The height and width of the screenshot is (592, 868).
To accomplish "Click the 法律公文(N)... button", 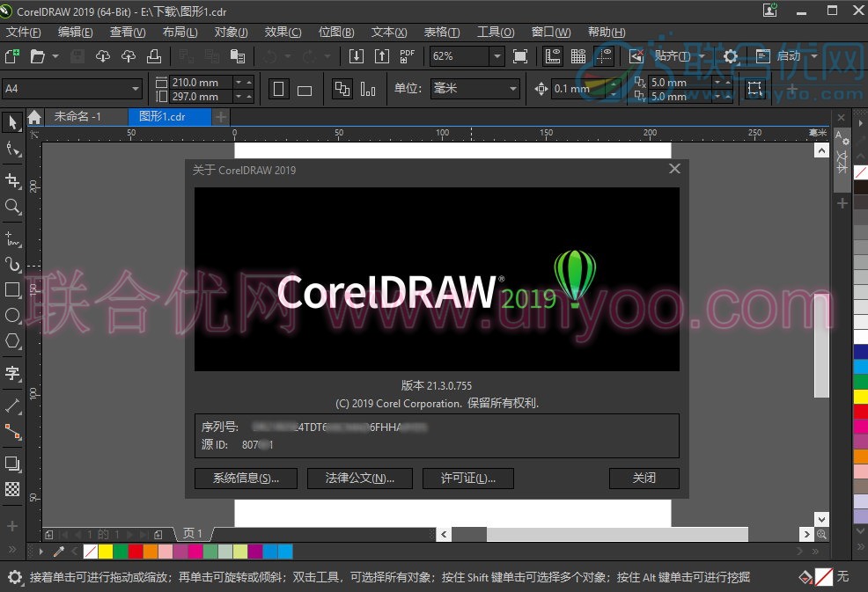I will coord(360,478).
